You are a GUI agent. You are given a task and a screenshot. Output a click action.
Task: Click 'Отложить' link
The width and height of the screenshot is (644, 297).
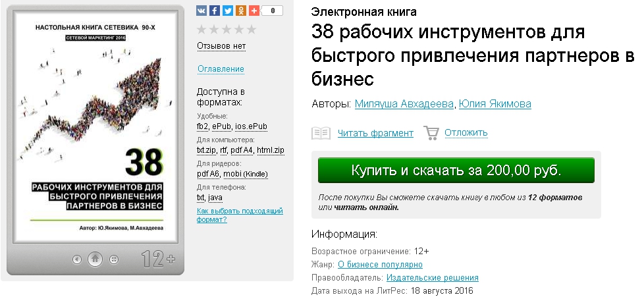(x=466, y=132)
